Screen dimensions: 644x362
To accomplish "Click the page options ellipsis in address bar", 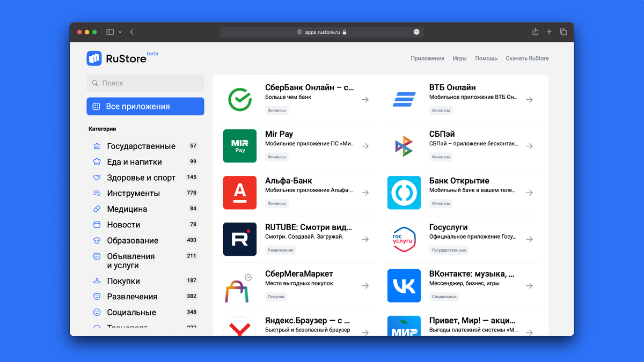I will pyautogui.click(x=416, y=32).
